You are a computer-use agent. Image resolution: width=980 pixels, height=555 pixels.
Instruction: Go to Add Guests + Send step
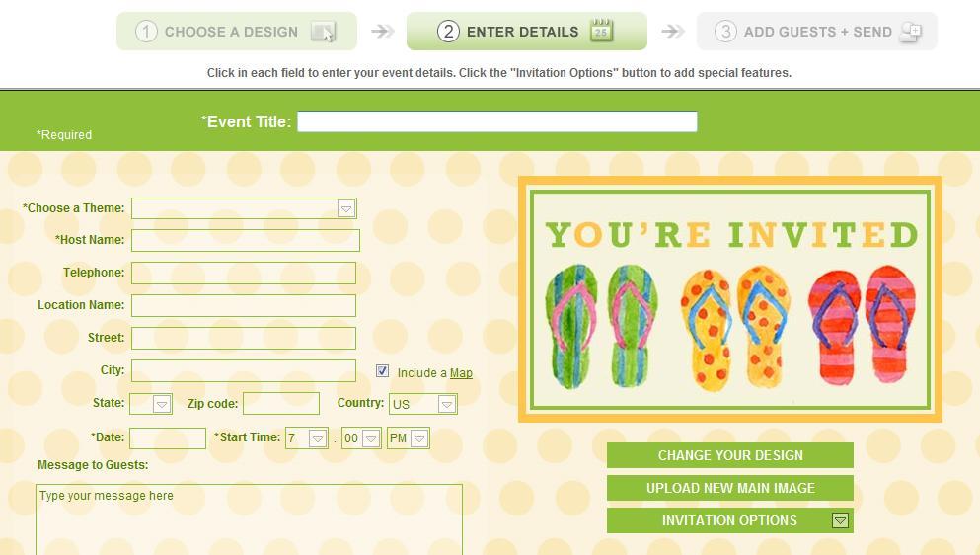coord(817,32)
